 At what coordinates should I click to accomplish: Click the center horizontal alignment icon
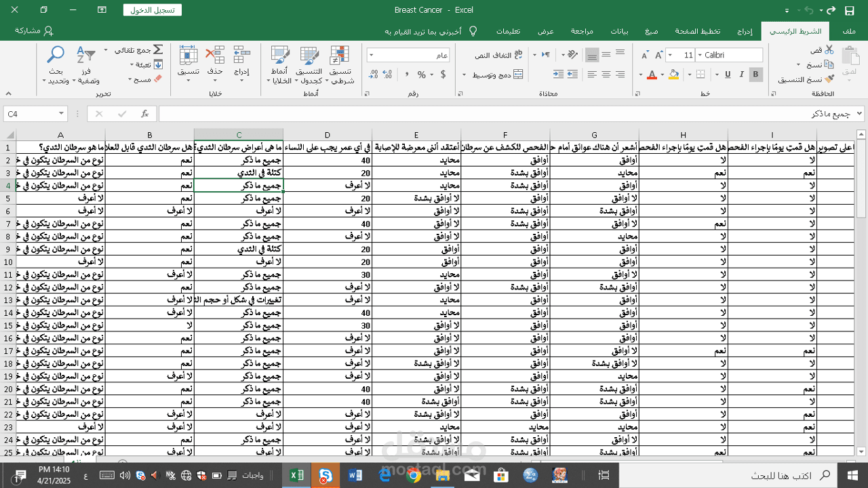606,75
